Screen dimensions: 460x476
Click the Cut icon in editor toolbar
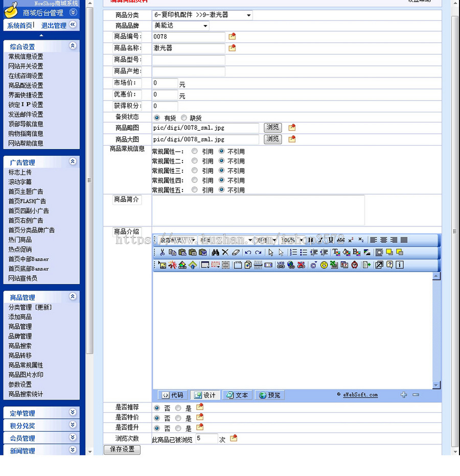tap(162, 252)
